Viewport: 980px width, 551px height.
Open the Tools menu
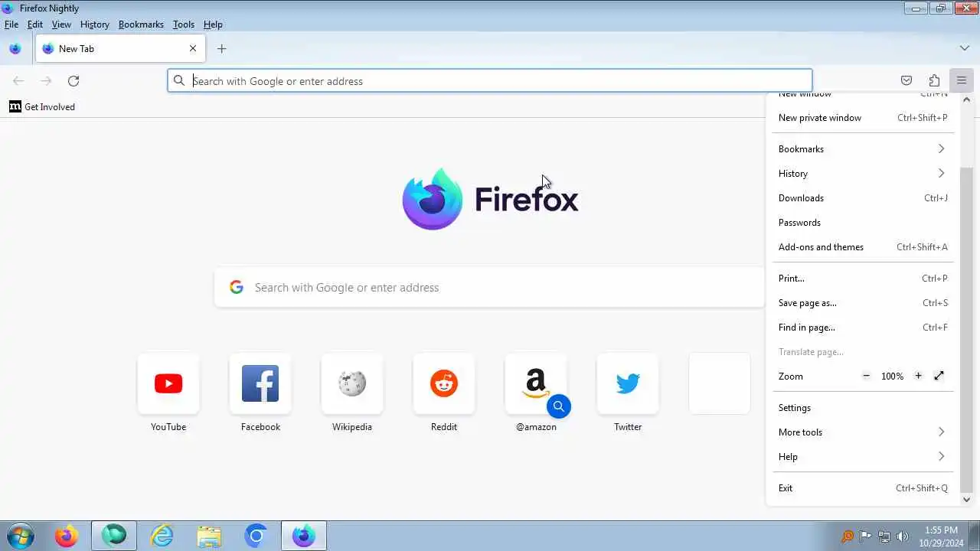click(184, 24)
